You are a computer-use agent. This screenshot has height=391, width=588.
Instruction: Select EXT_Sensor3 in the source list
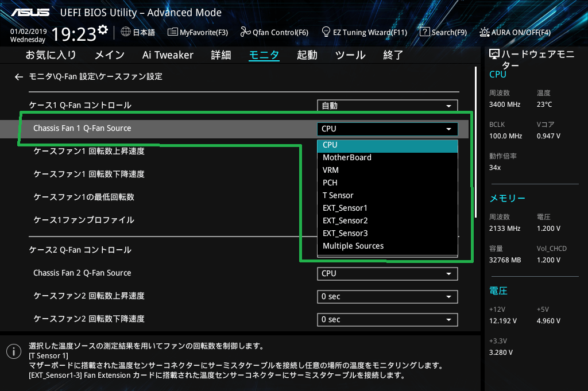coord(388,233)
